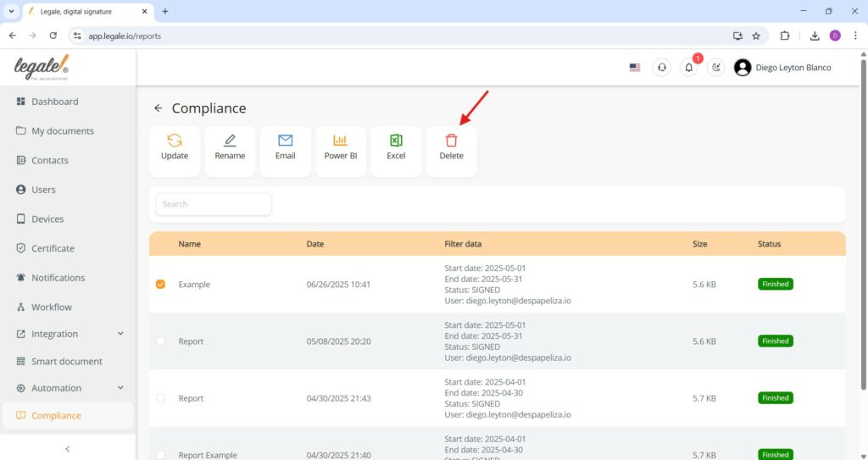The width and height of the screenshot is (868, 460).
Task: Click the report Search field
Action: coord(214,204)
